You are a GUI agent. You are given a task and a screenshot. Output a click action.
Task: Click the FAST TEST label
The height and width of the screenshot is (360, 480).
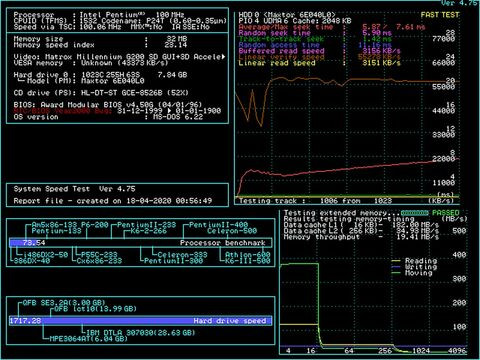[x=440, y=15]
